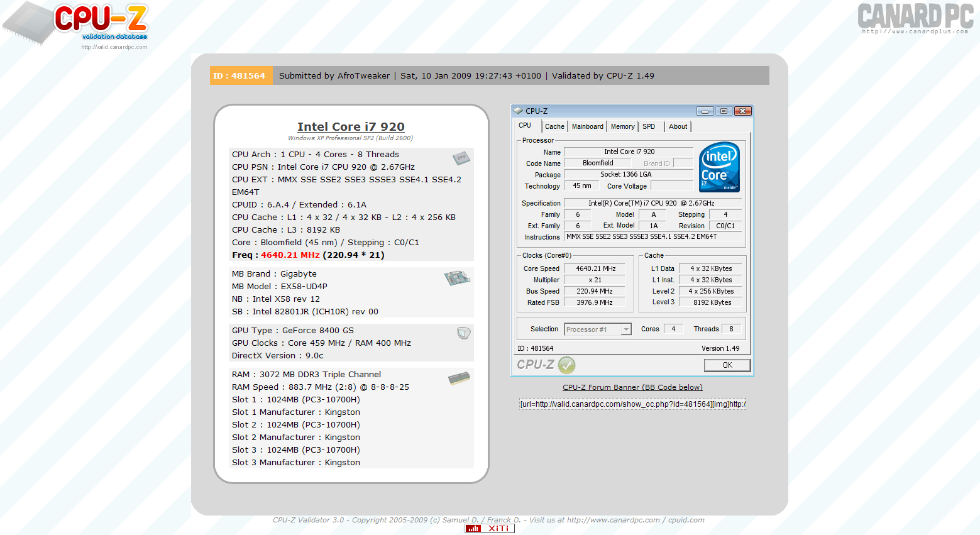Click the green validated checkmark badge
Screen dimensions: 980x535
point(566,365)
